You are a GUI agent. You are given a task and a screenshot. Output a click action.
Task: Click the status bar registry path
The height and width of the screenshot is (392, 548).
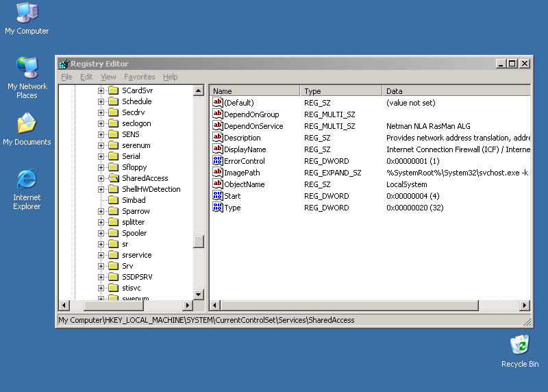[x=206, y=320]
